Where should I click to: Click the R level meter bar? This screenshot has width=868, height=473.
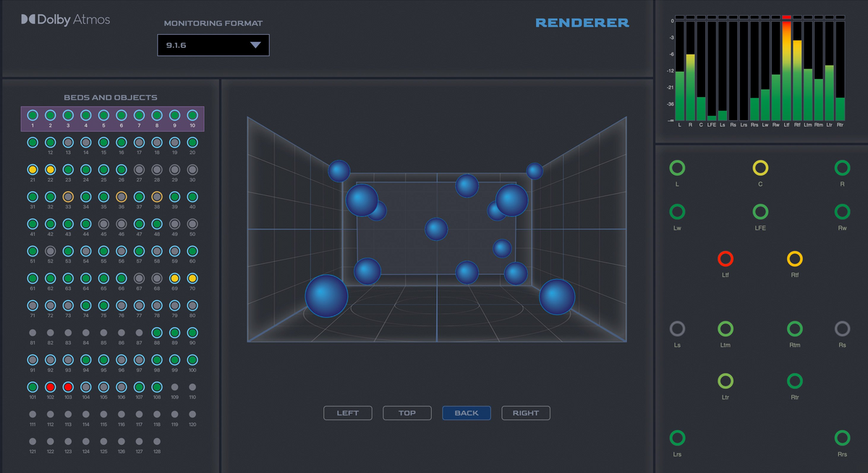[x=690, y=70]
